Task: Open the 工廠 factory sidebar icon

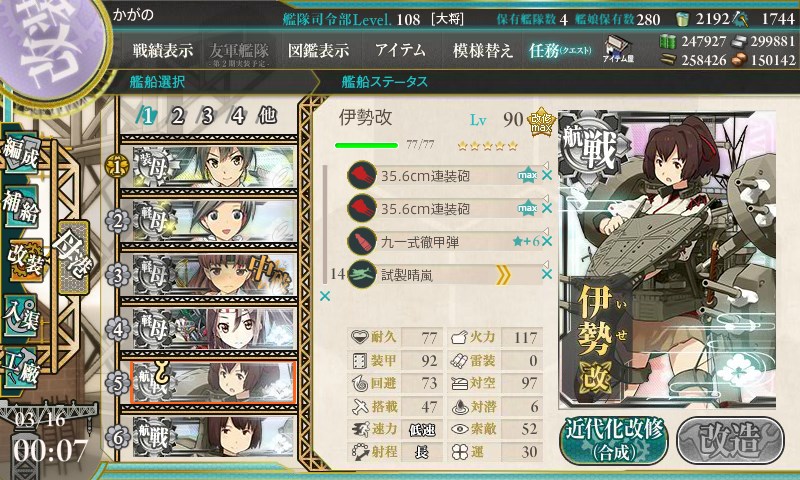Action: click(21, 368)
